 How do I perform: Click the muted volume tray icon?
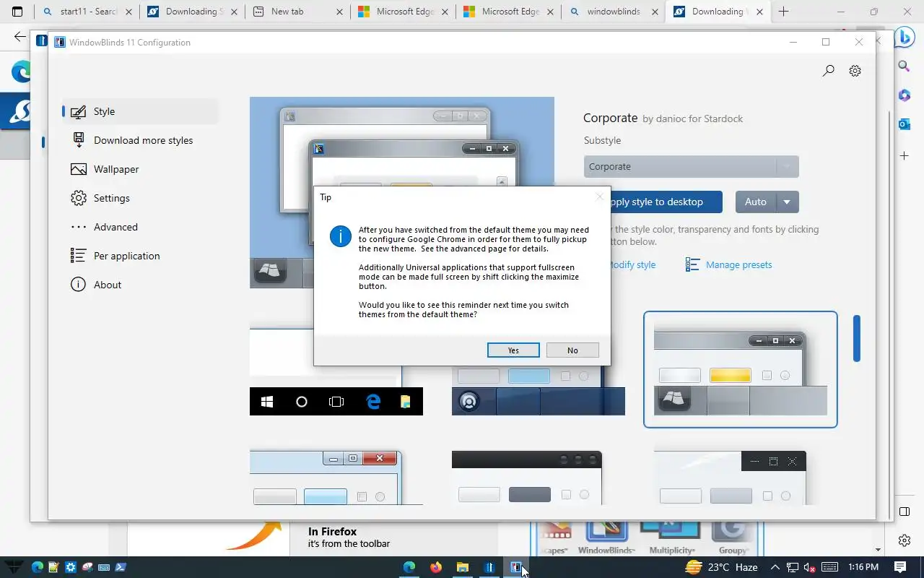(809, 567)
